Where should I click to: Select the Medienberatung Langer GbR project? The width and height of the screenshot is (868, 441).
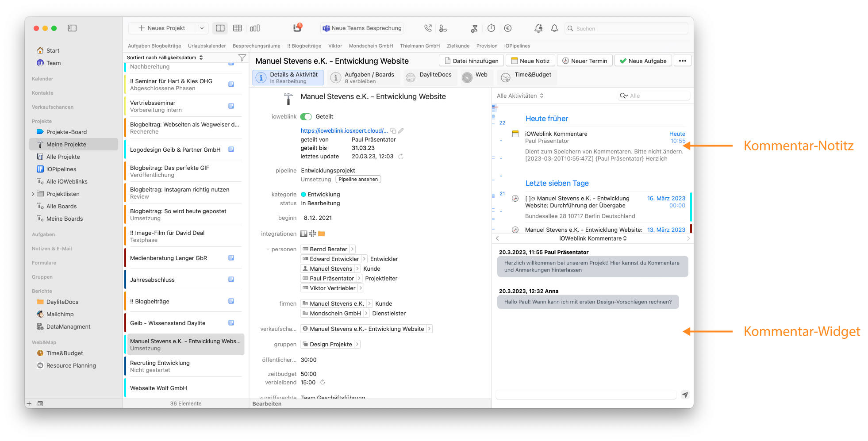(x=183, y=258)
